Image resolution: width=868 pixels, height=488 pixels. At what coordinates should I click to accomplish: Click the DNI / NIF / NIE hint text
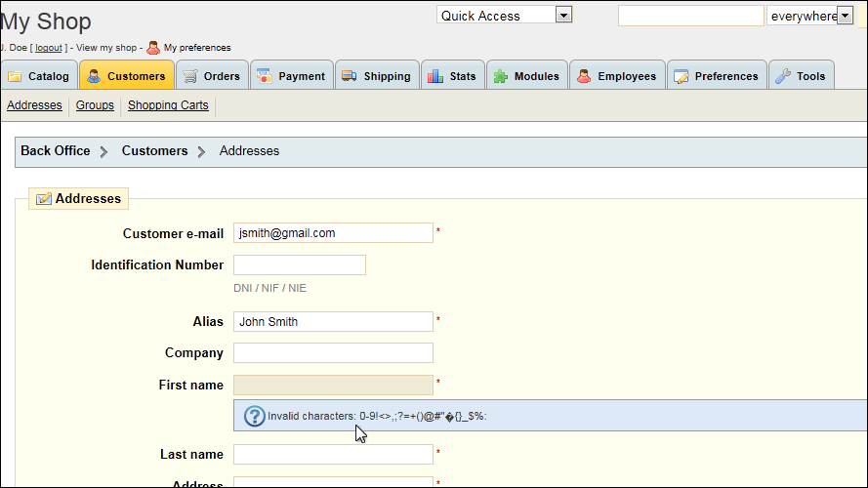pos(269,288)
